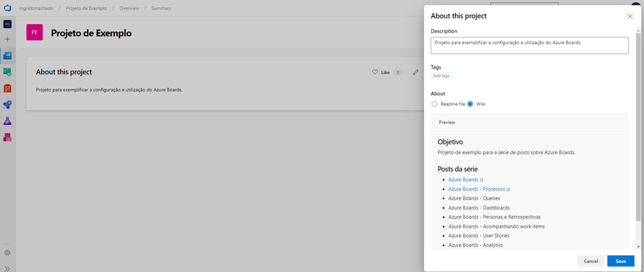
Task: Open the Artifacts hub icon
Action: (x=7, y=137)
